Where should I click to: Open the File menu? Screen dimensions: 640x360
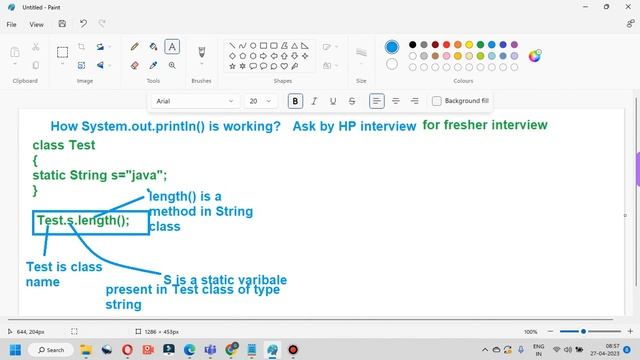pyautogui.click(x=11, y=24)
